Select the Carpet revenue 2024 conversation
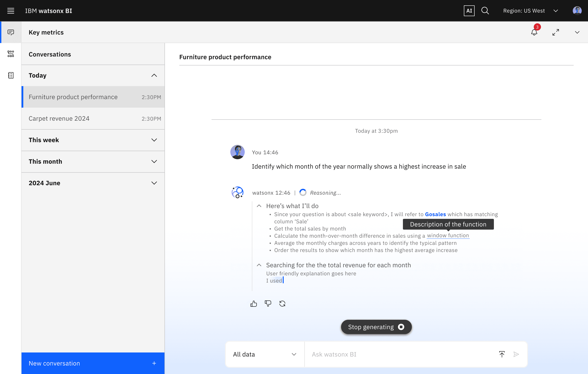This screenshot has width=588, height=374. point(93,118)
